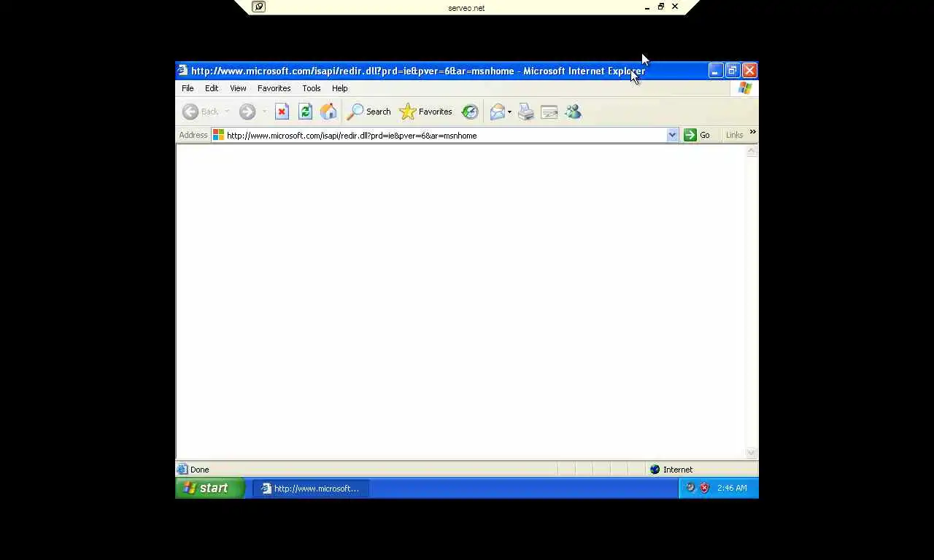This screenshot has height=560, width=934.
Task: Open the Back history dropdown arrow
Action: [x=227, y=112]
